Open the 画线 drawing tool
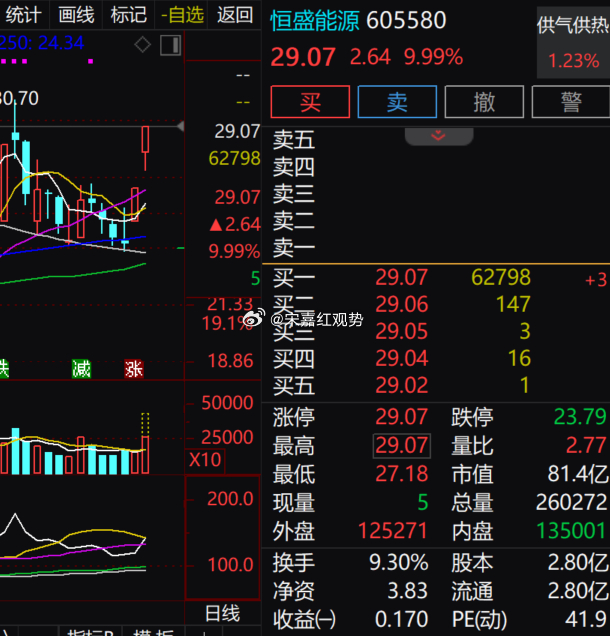Viewport: 610px width, 636px height. 76,15
